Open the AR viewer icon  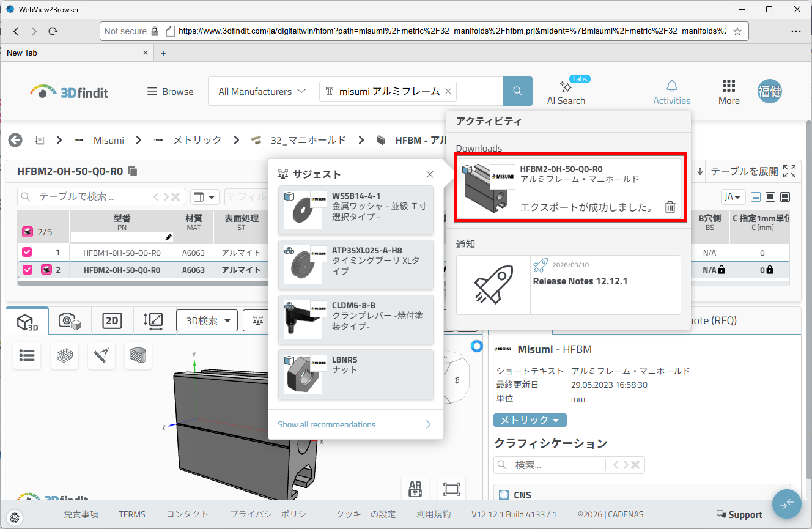(x=415, y=489)
